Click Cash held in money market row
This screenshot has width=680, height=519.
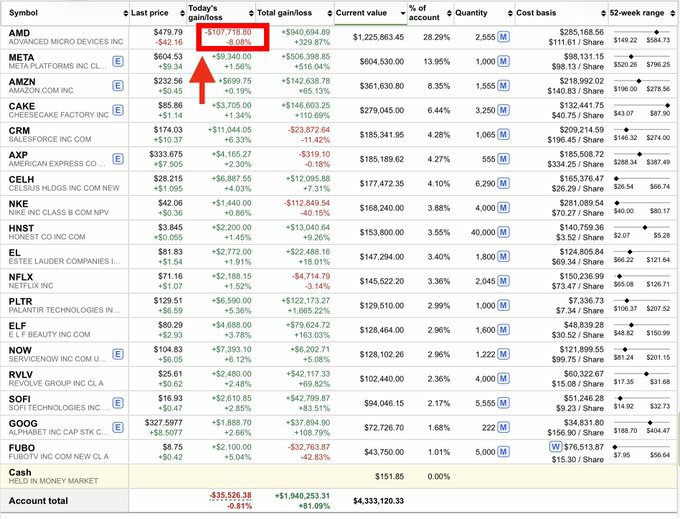coord(340,477)
